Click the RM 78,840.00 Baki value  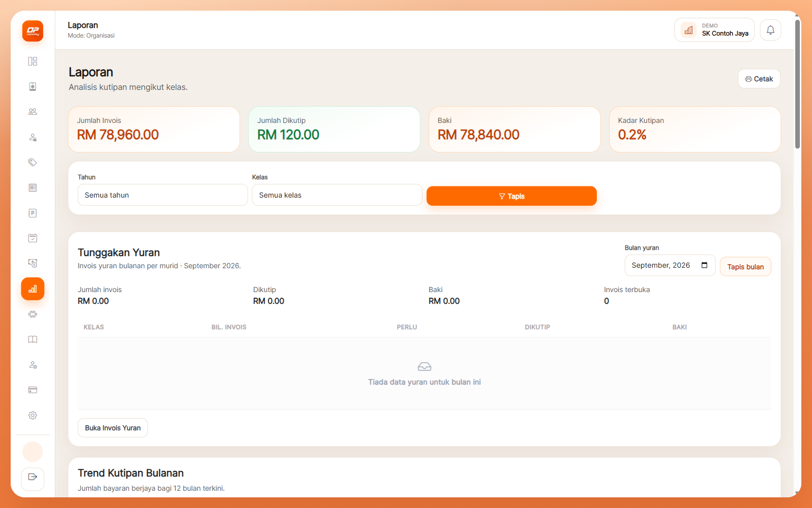pyautogui.click(x=479, y=135)
